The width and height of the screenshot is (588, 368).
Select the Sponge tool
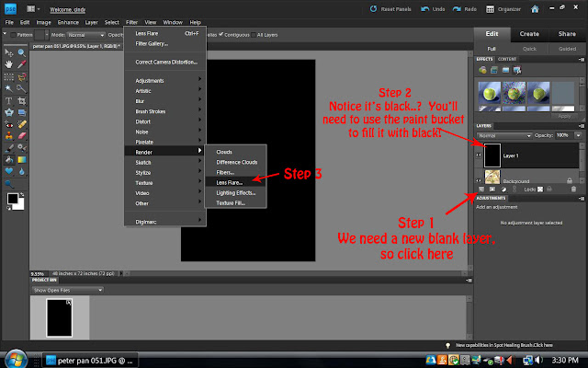click(x=8, y=184)
